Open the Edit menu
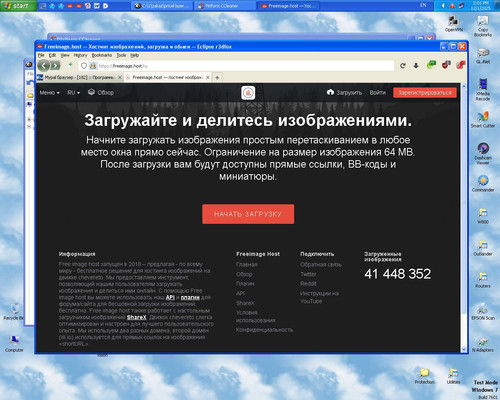Viewport: 500px width, 400px height. pos(52,55)
